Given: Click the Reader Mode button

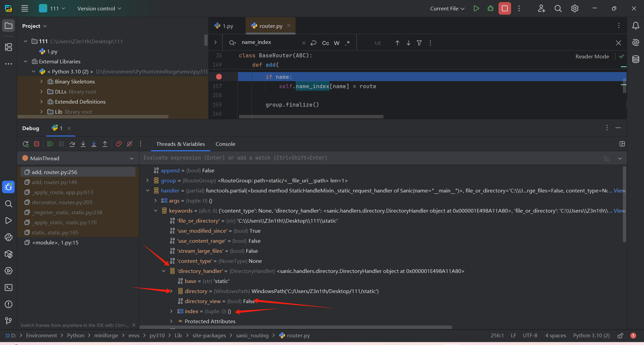Looking at the screenshot, I should pyautogui.click(x=592, y=56).
